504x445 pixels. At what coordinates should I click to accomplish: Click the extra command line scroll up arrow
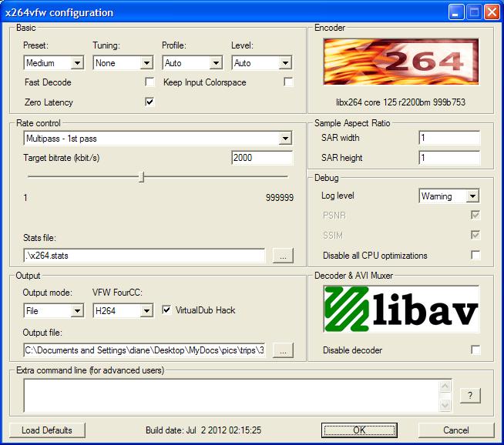pos(445,386)
